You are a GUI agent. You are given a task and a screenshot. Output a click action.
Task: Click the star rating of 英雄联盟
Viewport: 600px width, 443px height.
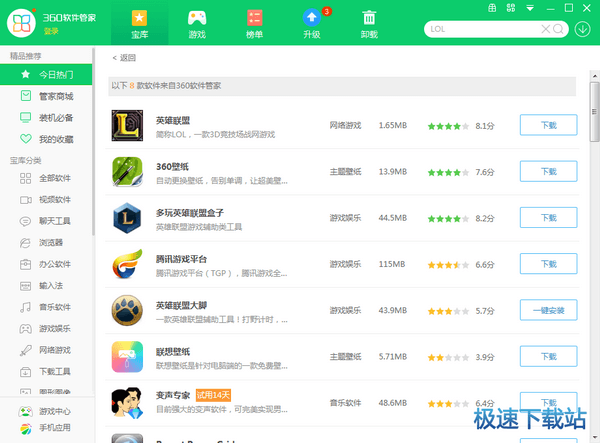coord(448,126)
